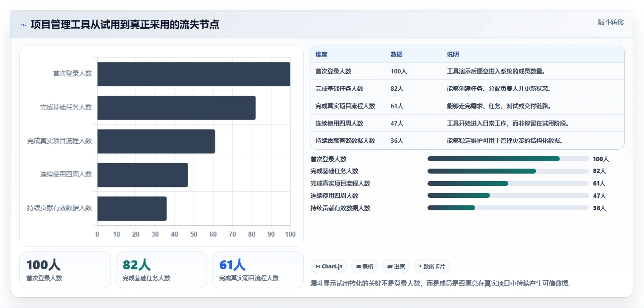
Task: Click the 连续使用四周人数 progress bar
Action: coord(508,195)
